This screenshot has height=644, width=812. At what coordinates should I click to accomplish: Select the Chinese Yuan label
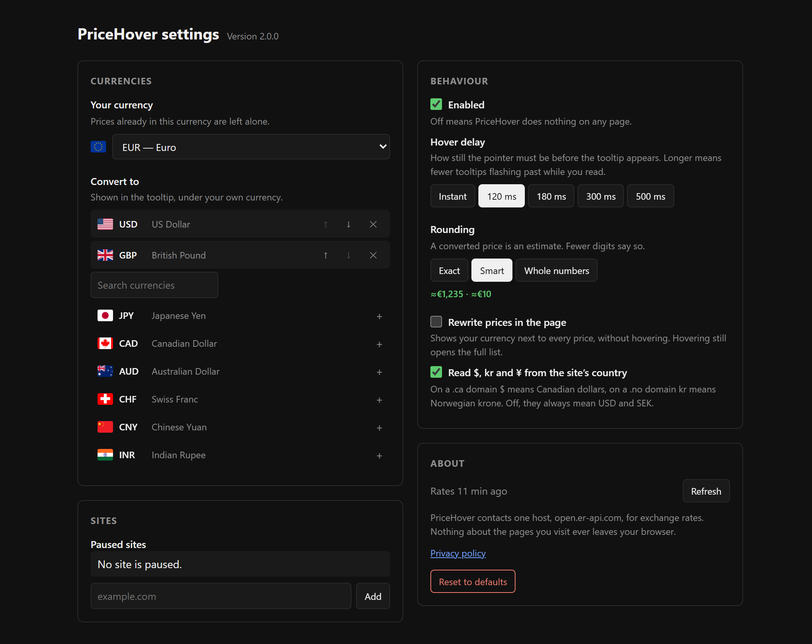pyautogui.click(x=179, y=427)
